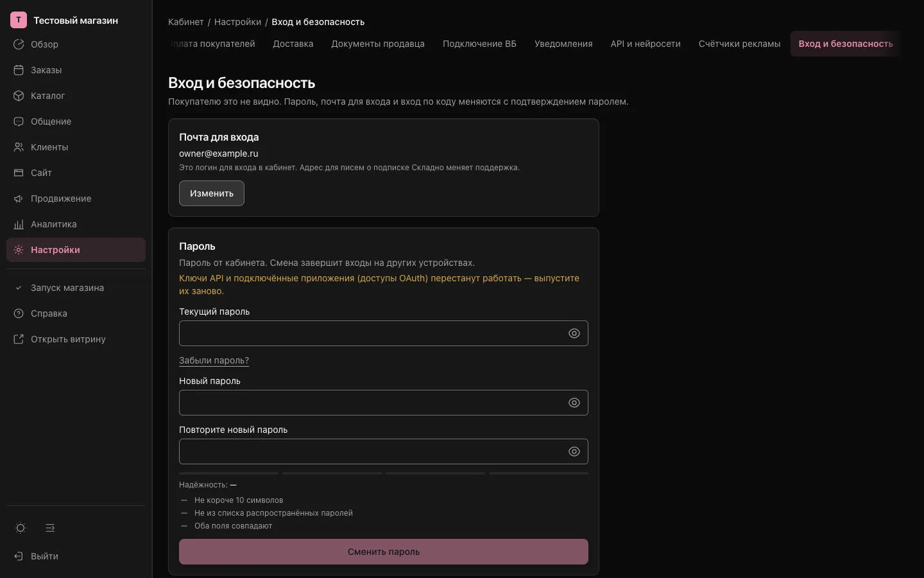The height and width of the screenshot is (578, 924).
Task: Select the Счётчики рекламы tab
Action: (740, 44)
